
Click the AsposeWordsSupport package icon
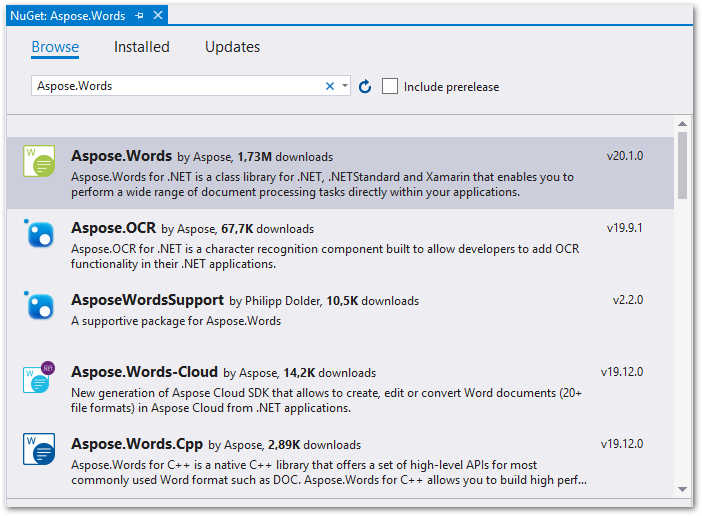click(x=40, y=306)
